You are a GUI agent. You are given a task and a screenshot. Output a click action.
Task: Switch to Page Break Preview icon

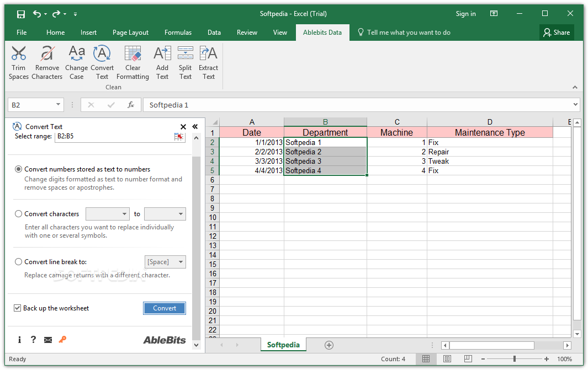[x=468, y=359]
